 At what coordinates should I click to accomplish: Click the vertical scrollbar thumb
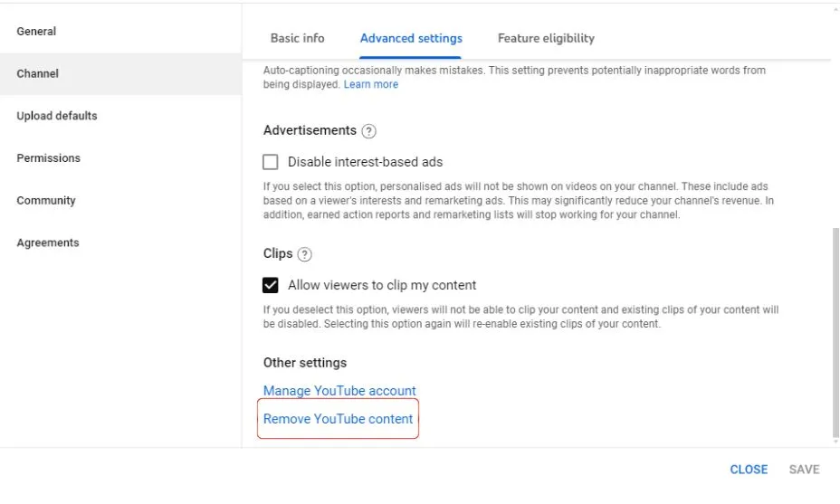[x=835, y=332]
